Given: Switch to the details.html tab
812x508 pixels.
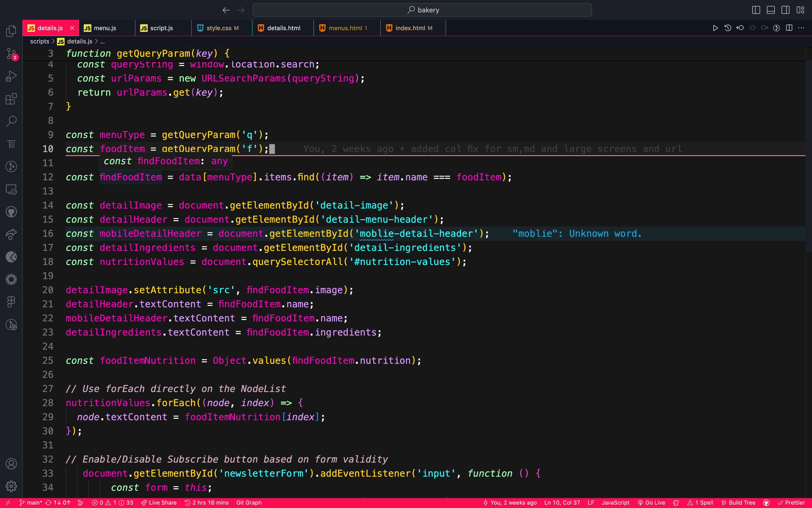Looking at the screenshot, I should (283, 28).
